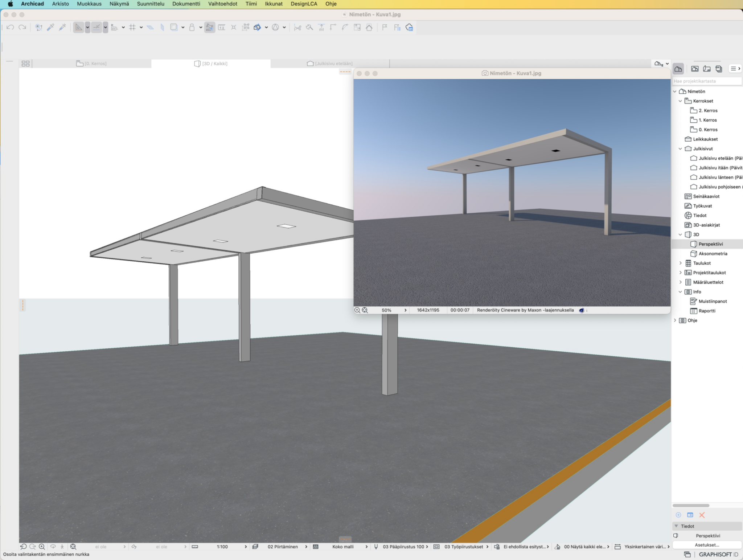743x560 pixels.
Task: Open the Project Map navigator icon
Action: 678,69
